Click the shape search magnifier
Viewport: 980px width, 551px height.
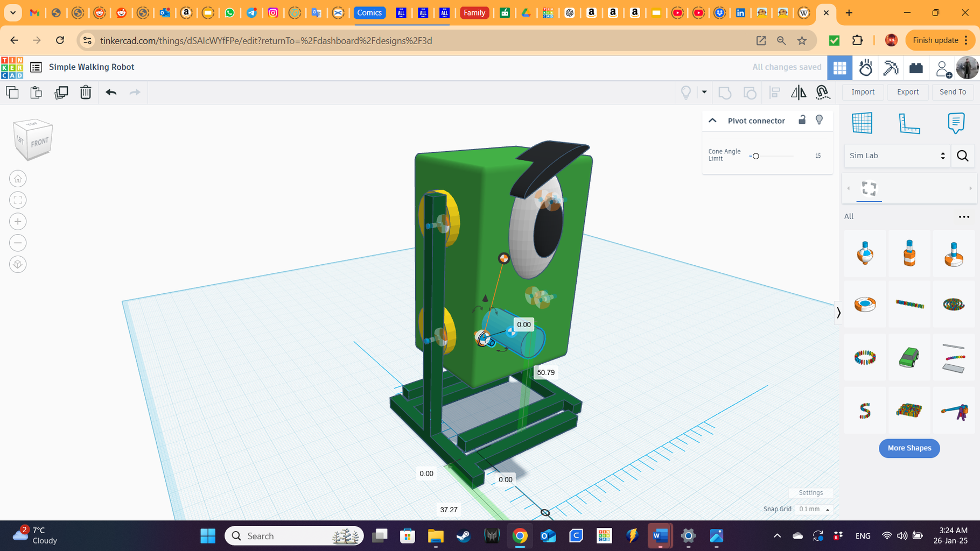coord(963,156)
